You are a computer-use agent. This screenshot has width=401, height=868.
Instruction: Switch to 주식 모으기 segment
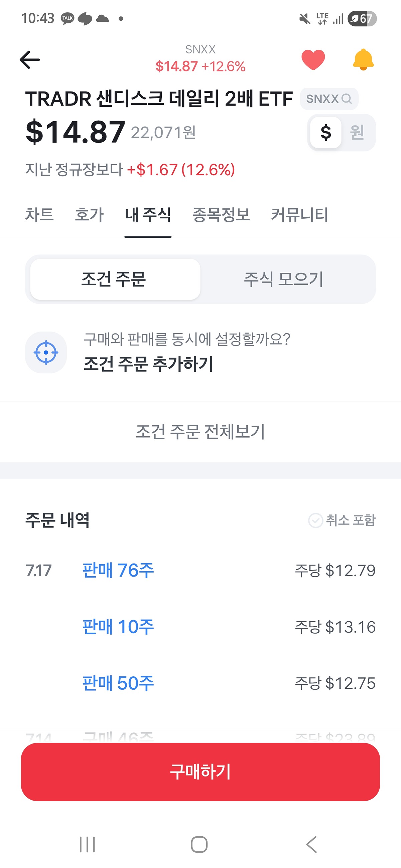(x=283, y=279)
